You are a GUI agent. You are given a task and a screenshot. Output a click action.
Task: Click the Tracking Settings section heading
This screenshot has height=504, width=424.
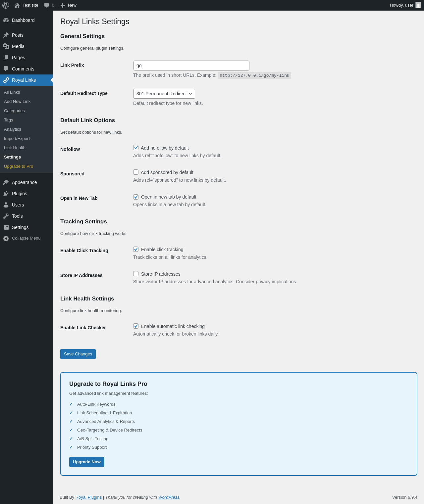point(83,222)
